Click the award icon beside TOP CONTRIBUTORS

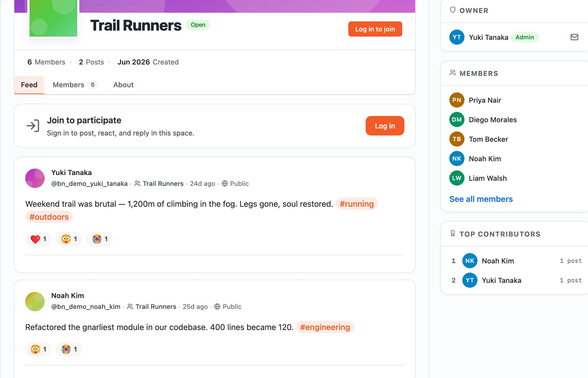click(x=453, y=234)
